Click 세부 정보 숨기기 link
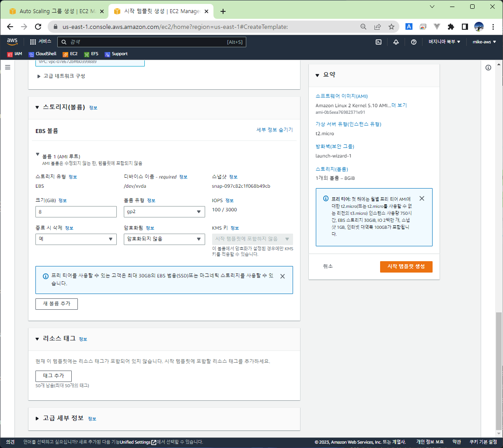503x448 pixels. click(x=275, y=129)
